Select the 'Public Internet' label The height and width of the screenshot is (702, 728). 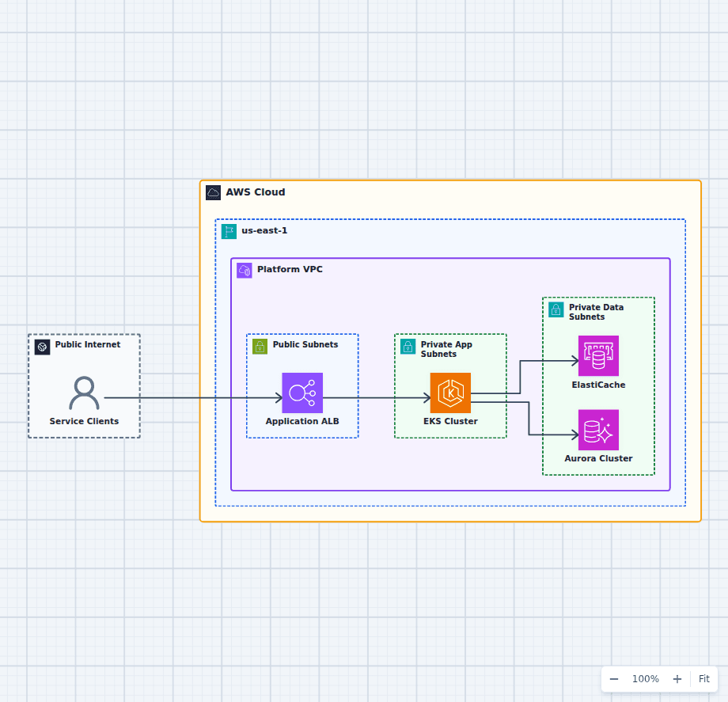[88, 344]
